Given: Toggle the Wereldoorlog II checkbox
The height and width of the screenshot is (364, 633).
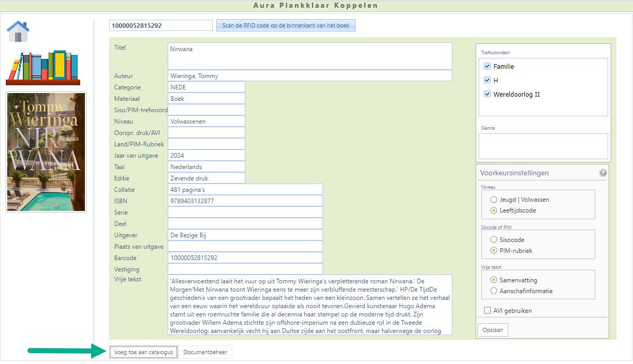Looking at the screenshot, I should click(487, 94).
